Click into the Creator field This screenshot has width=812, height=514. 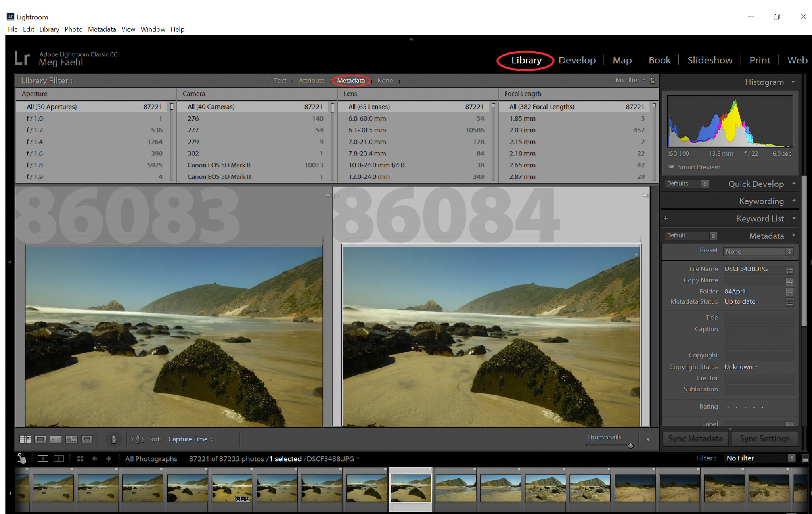pyautogui.click(x=759, y=378)
